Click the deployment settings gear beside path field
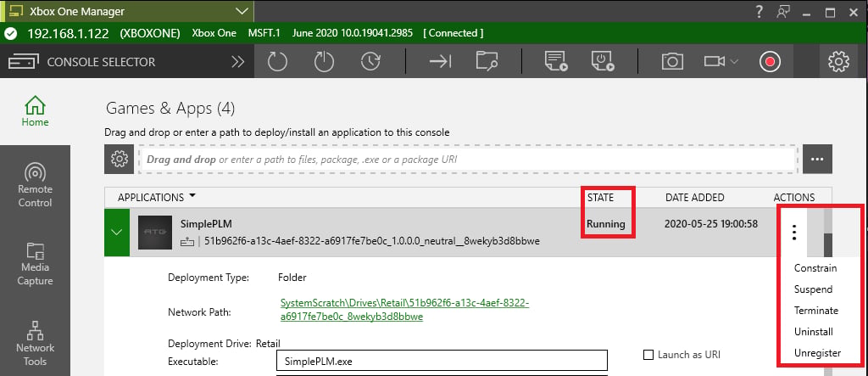 [119, 160]
